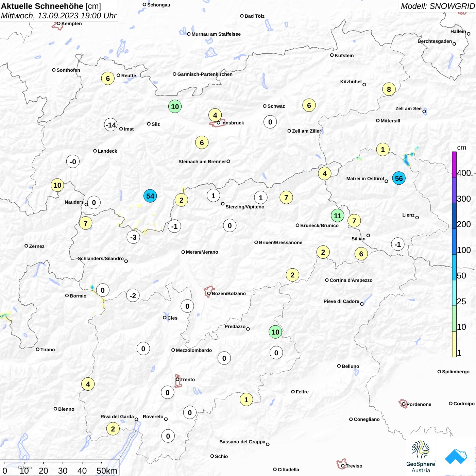Select the 56 cm marker near Matrei in Osttirol

(399, 178)
